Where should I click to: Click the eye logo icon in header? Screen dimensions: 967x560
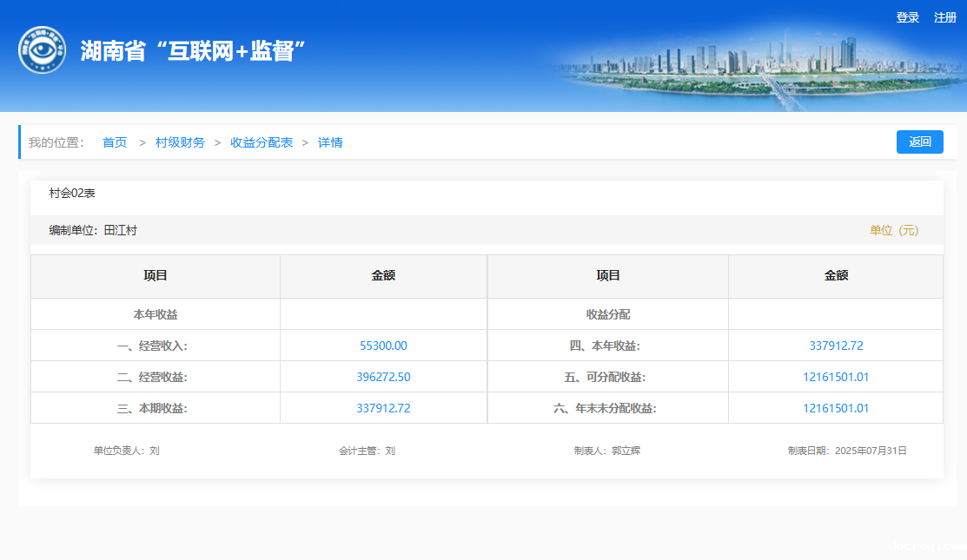pos(42,50)
